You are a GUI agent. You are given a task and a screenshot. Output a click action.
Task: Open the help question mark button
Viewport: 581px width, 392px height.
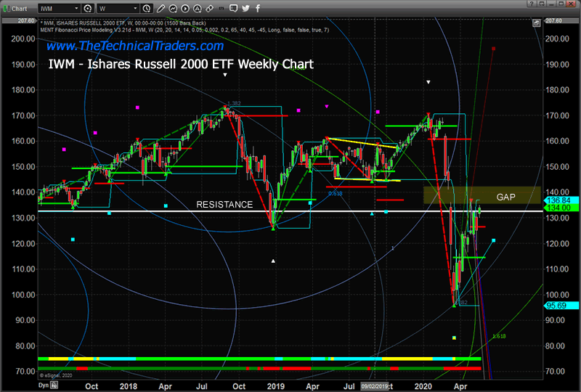coord(532,4)
